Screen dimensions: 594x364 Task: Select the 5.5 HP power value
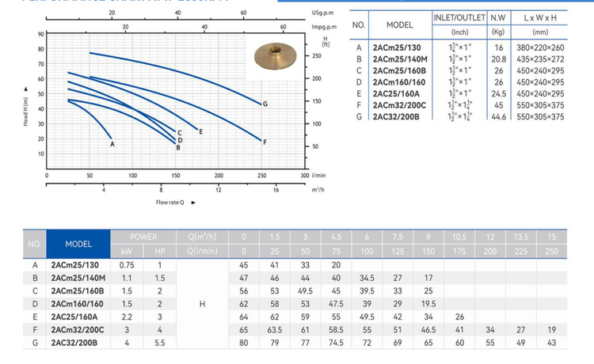[159, 343]
